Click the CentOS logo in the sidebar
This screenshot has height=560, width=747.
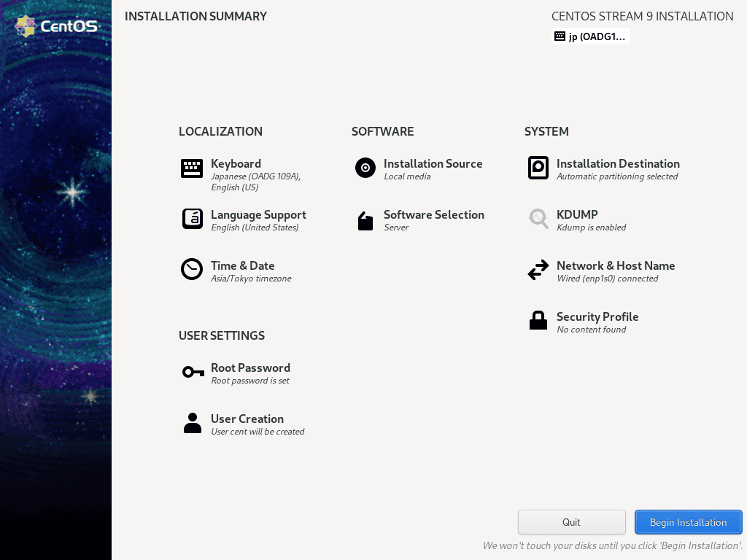[x=56, y=26]
